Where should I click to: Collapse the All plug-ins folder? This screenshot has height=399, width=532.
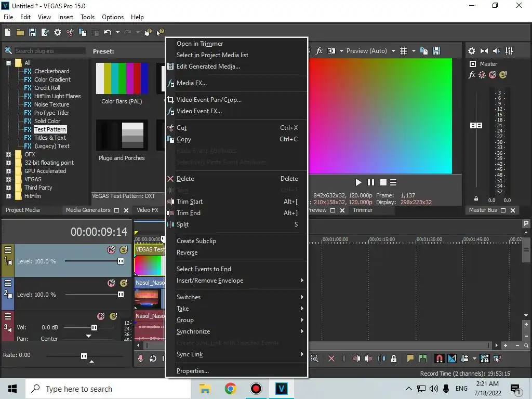[x=8, y=63]
